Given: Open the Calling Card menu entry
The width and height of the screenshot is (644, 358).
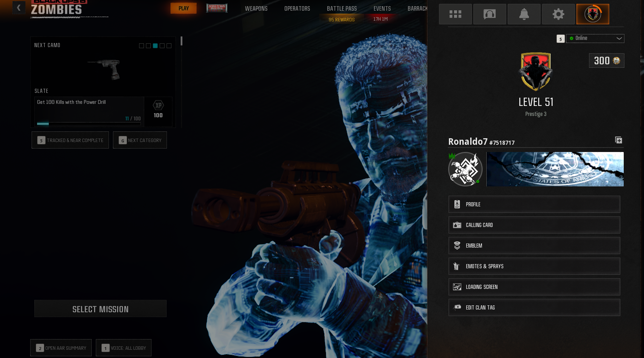Looking at the screenshot, I should pyautogui.click(x=534, y=225).
